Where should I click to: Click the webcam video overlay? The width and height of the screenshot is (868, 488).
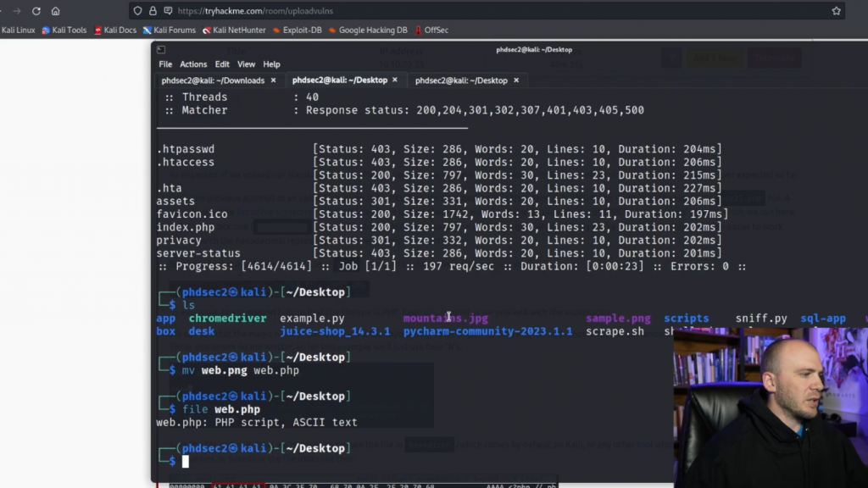point(771,408)
